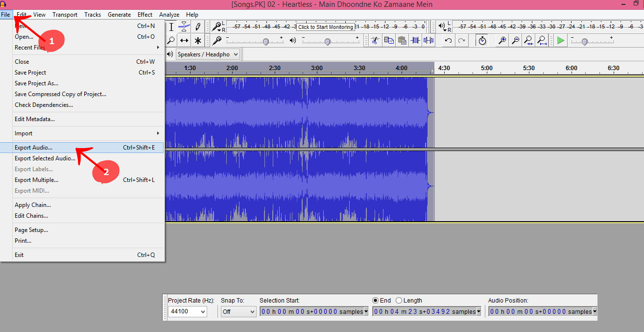Open the Project Rate 44100 dropdown

pos(188,311)
